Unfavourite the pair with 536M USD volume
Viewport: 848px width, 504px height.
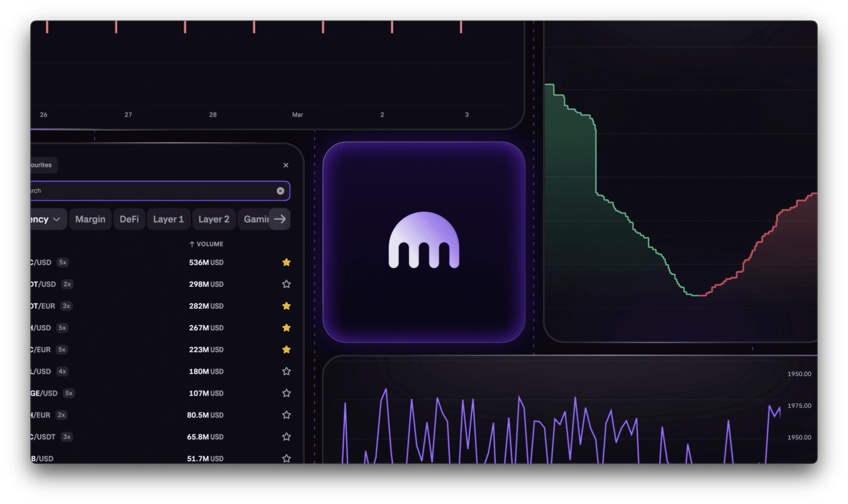pyautogui.click(x=286, y=262)
